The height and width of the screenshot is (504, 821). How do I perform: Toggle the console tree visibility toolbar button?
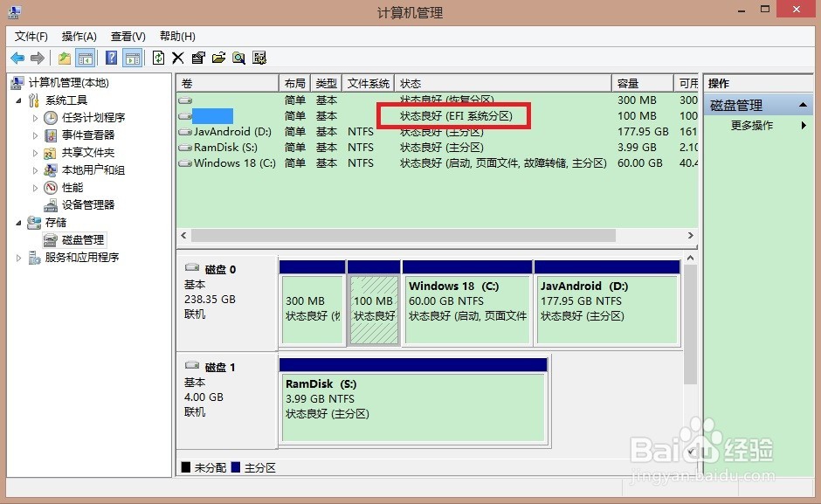pyautogui.click(x=85, y=58)
